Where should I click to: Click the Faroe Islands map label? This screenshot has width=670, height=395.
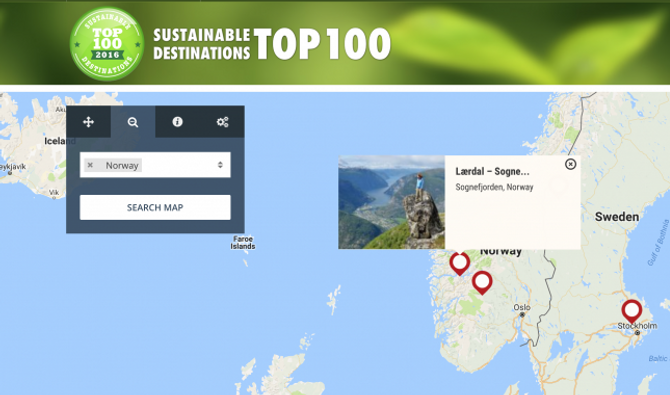(x=243, y=243)
